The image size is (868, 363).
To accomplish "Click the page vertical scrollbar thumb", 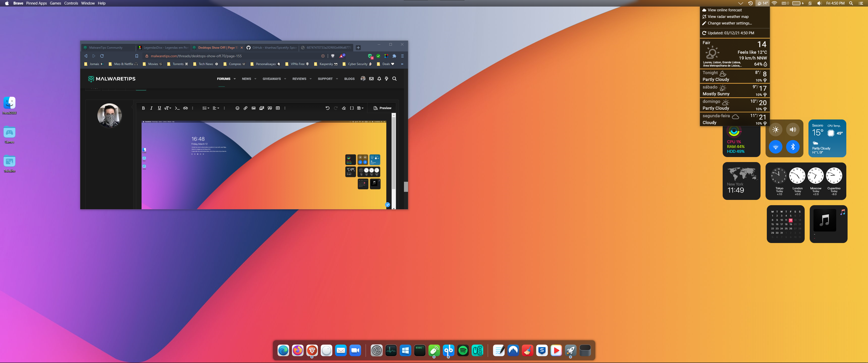I will point(406,187).
